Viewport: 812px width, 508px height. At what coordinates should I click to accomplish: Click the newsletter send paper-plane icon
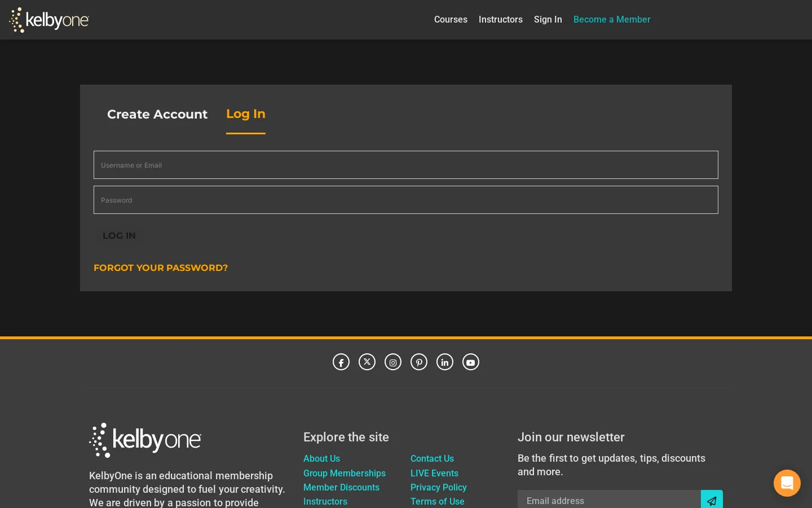coord(712,500)
